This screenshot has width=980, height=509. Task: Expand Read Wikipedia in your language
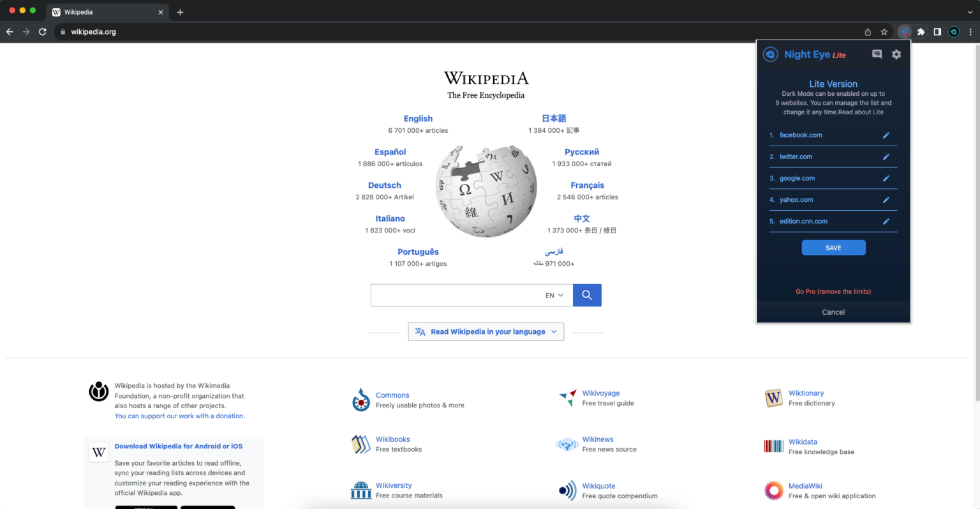[x=486, y=331]
